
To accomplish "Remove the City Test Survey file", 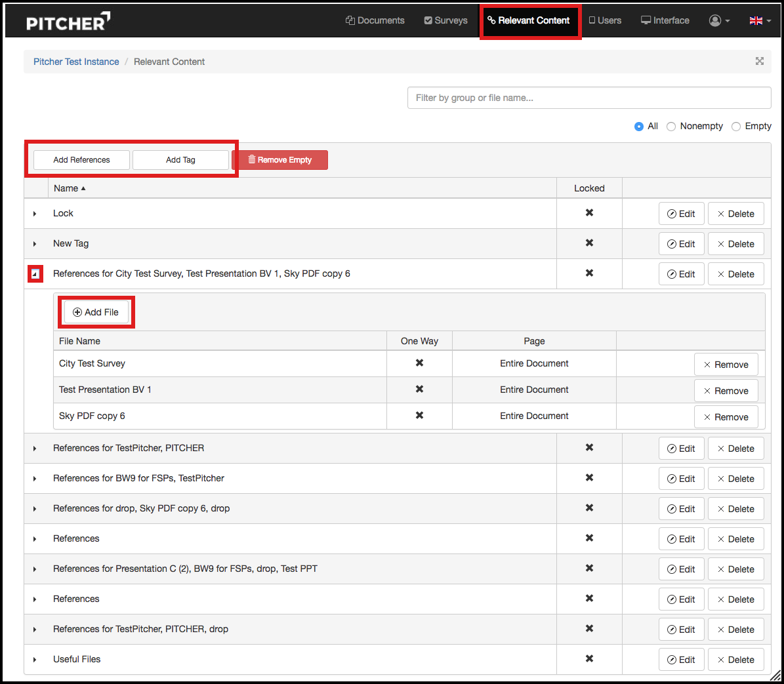I will [726, 365].
